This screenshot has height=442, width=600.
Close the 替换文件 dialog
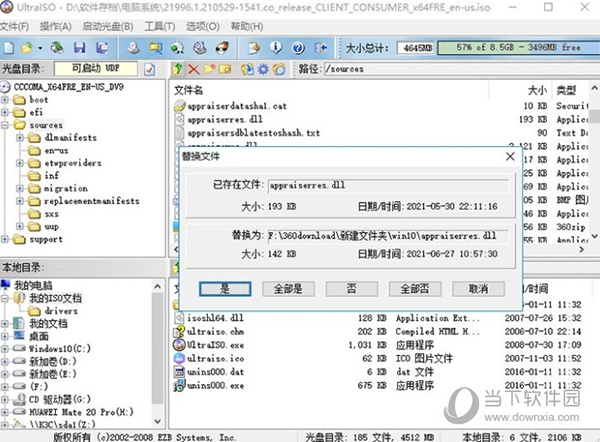tap(510, 156)
